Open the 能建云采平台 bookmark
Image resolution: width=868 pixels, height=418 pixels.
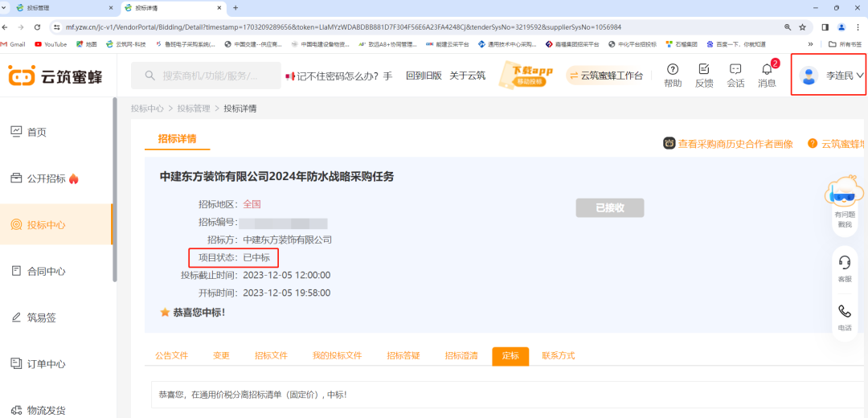[447, 43]
